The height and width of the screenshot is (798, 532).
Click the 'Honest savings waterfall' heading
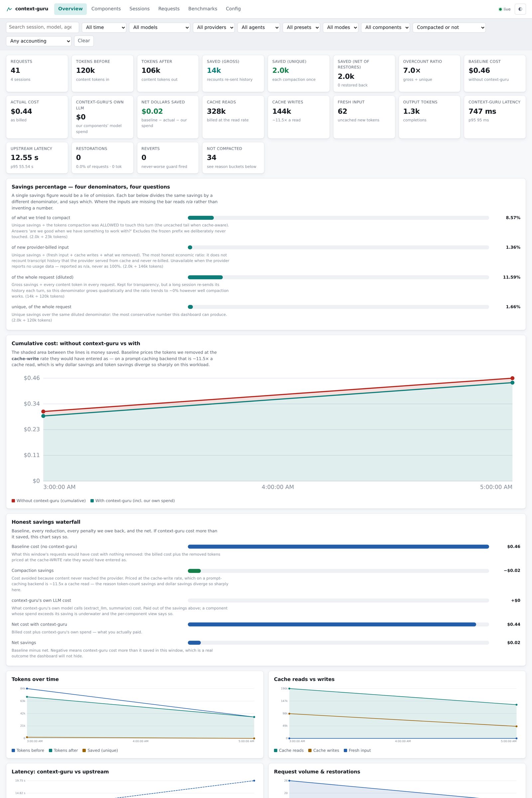click(46, 522)
